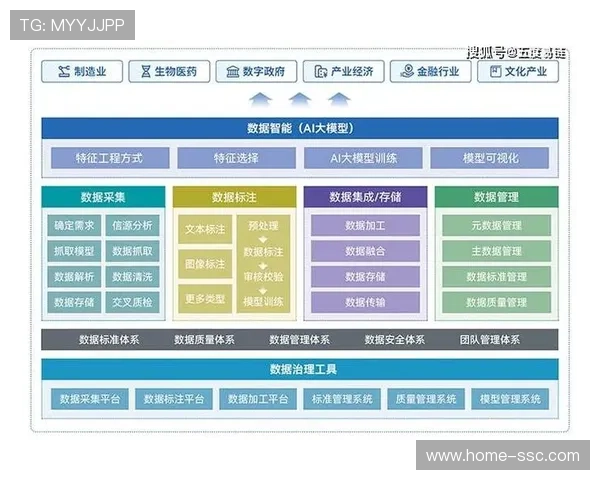Screen dimensions: 600x480
Task: Click the 确定需求 box
Action: 74,225
